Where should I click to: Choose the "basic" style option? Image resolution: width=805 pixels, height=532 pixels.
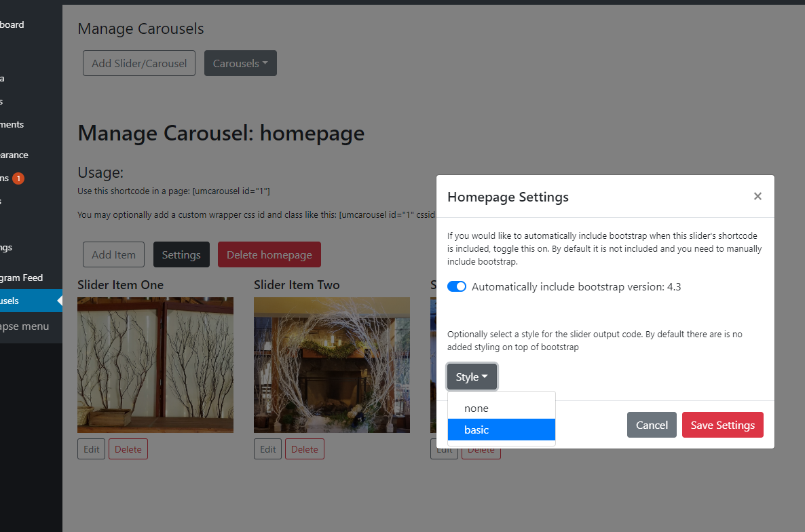476,430
